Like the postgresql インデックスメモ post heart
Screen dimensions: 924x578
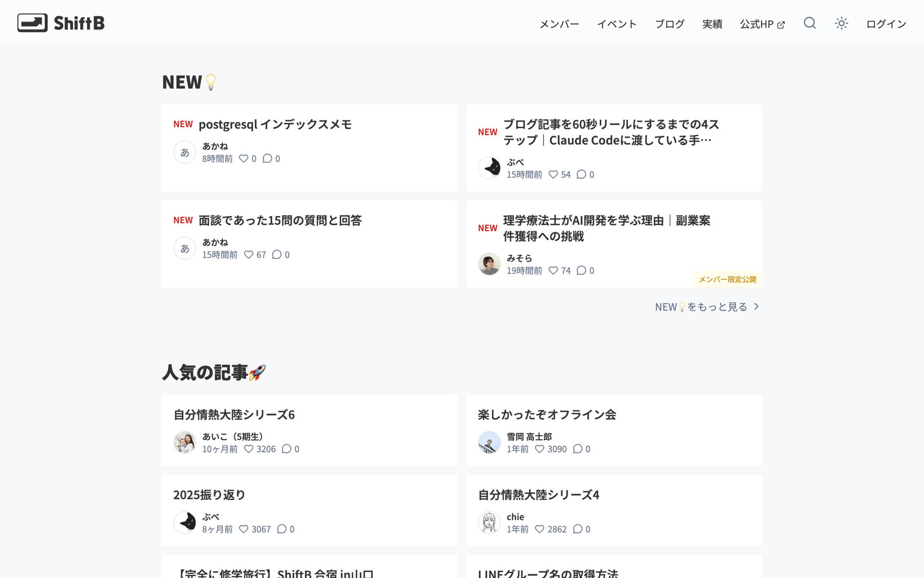point(244,158)
